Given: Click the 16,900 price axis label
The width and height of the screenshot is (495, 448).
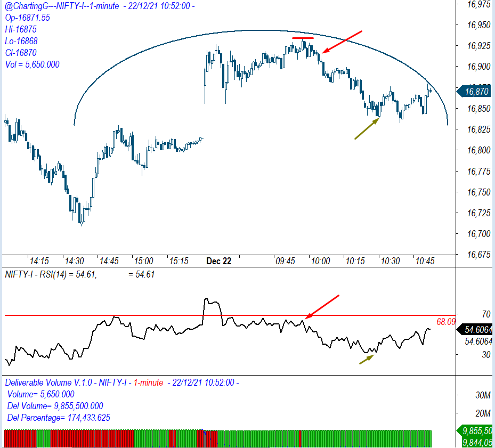Looking at the screenshot, I should pos(478,67).
